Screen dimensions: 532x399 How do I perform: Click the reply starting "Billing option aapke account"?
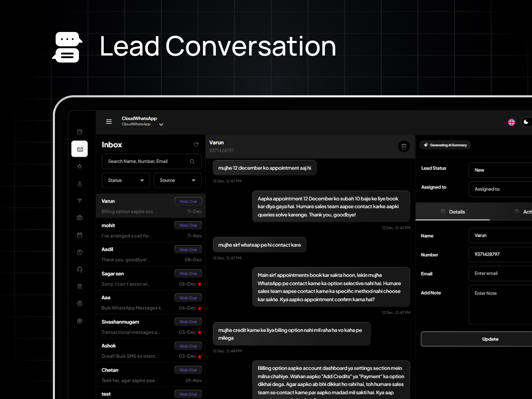[x=331, y=380]
